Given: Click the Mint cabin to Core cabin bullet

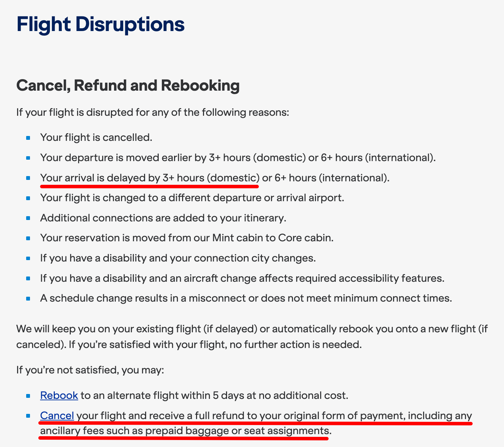Looking at the screenshot, I should 187,238.
